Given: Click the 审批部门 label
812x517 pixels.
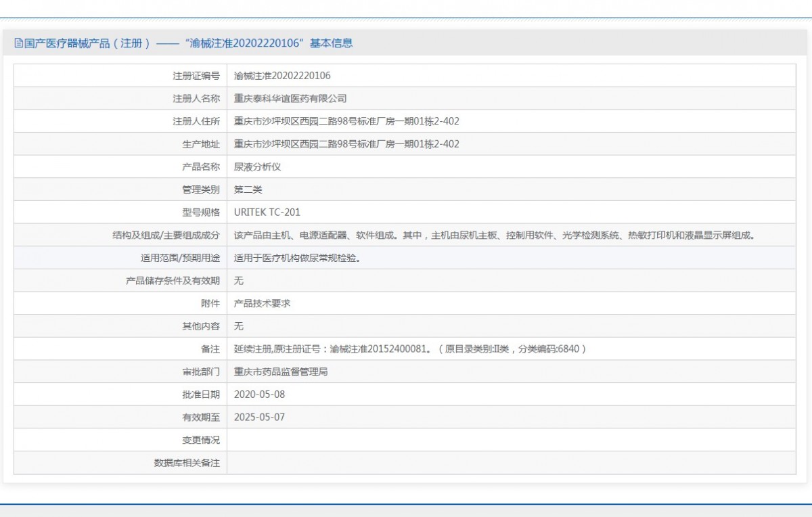Looking at the screenshot, I should pyautogui.click(x=201, y=372).
